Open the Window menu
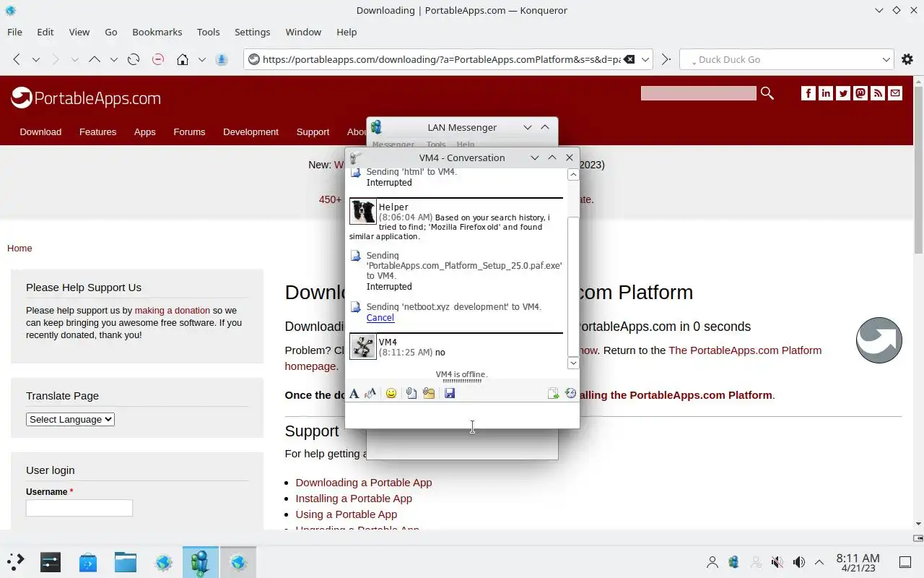 coord(303,32)
